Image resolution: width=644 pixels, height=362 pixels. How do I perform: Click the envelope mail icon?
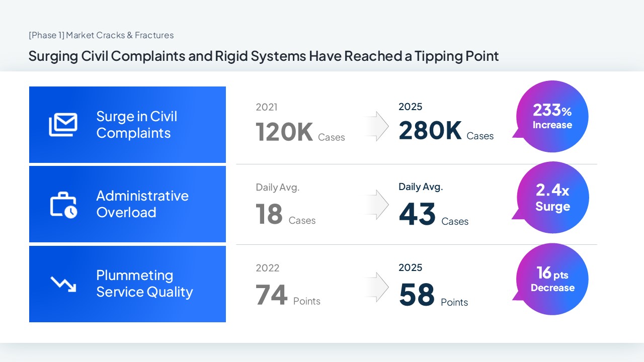(63, 125)
